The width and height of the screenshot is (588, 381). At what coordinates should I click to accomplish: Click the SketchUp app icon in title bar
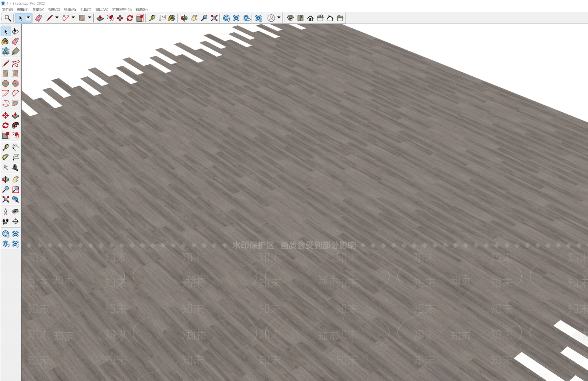pyautogui.click(x=3, y=3)
